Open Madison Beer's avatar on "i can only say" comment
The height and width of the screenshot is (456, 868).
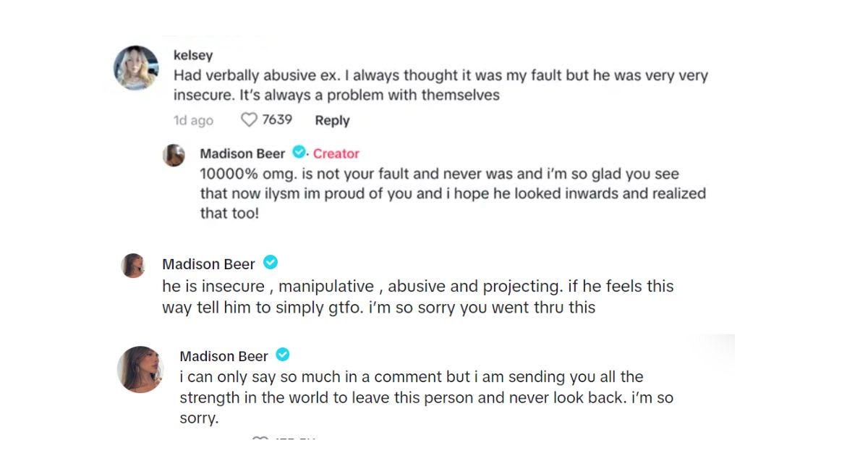pos(140,369)
